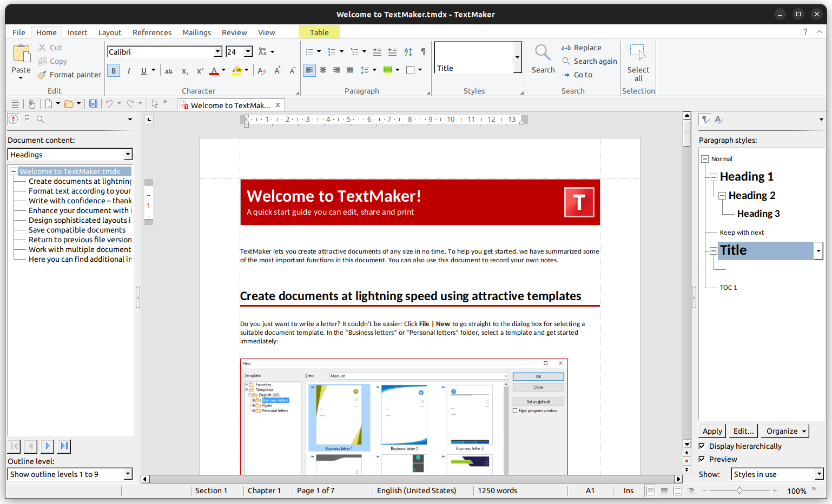
Task: Toggle paragraph styles view in styles panel
Action: pyautogui.click(x=705, y=120)
